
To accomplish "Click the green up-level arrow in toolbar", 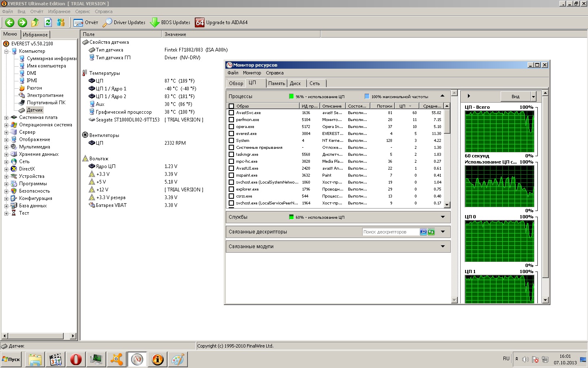I will (x=35, y=22).
